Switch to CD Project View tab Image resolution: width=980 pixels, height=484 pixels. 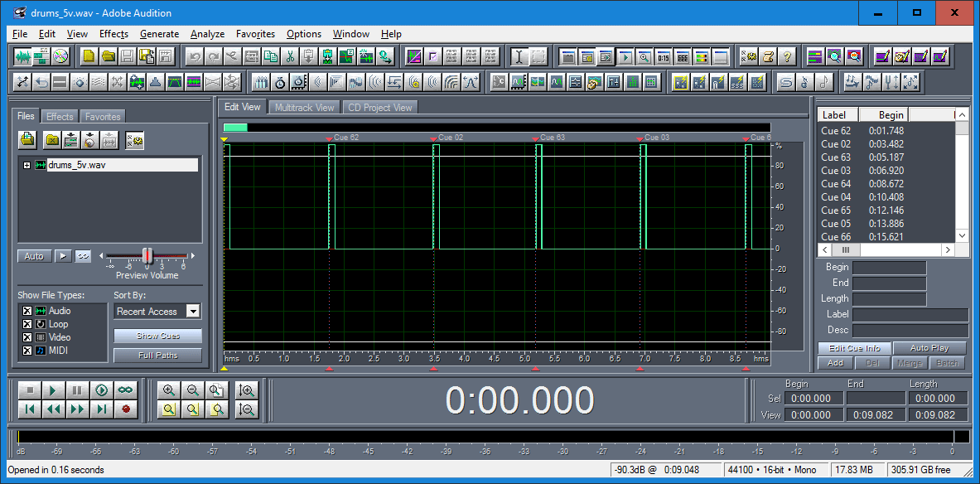tap(380, 108)
